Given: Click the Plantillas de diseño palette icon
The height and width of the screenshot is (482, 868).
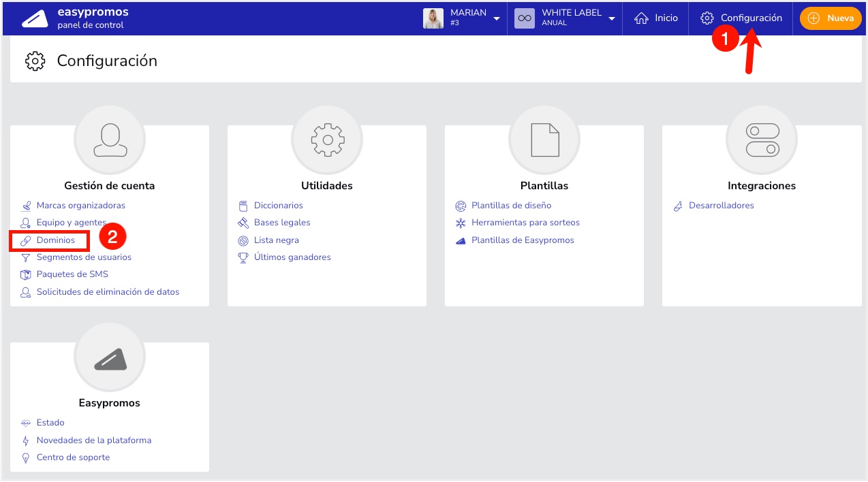Looking at the screenshot, I should coord(461,206).
